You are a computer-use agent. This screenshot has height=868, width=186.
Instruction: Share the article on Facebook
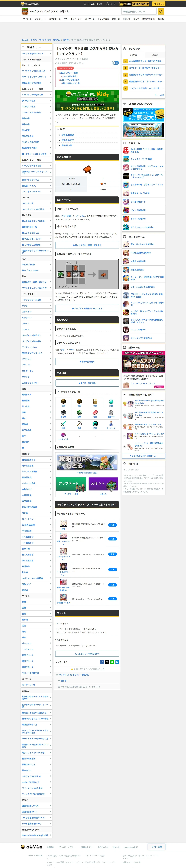click(x=102, y=662)
